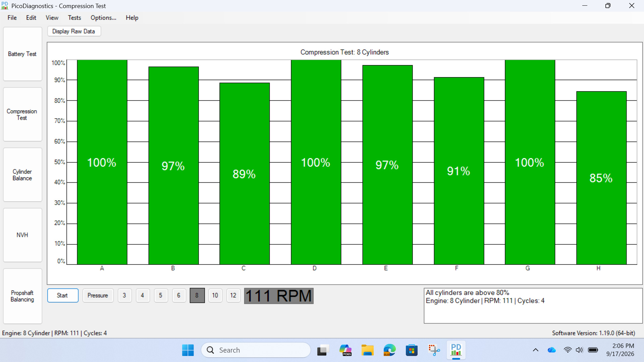Click the taskbar Search box

click(256, 350)
